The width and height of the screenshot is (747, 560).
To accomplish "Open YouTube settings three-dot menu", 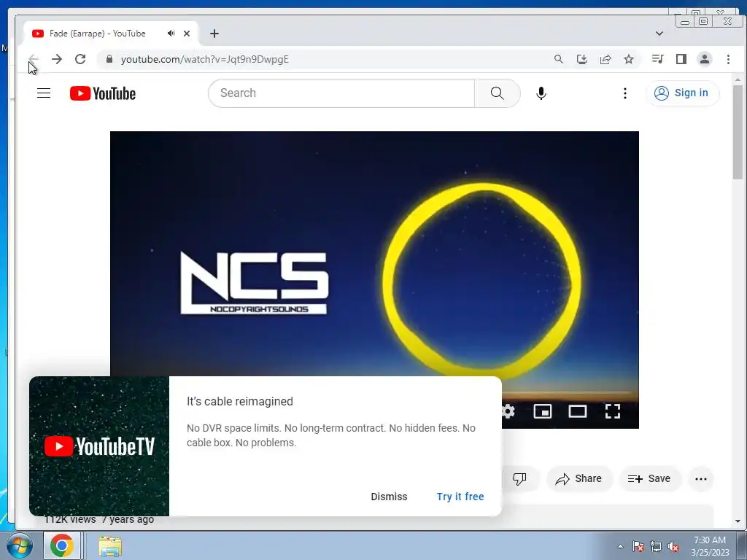I will tap(625, 93).
